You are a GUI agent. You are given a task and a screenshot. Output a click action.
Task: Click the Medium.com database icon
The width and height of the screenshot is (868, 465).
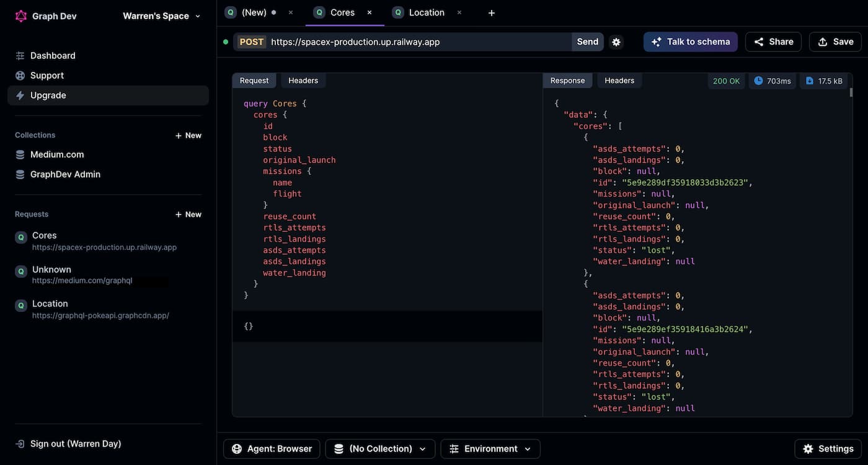20,155
